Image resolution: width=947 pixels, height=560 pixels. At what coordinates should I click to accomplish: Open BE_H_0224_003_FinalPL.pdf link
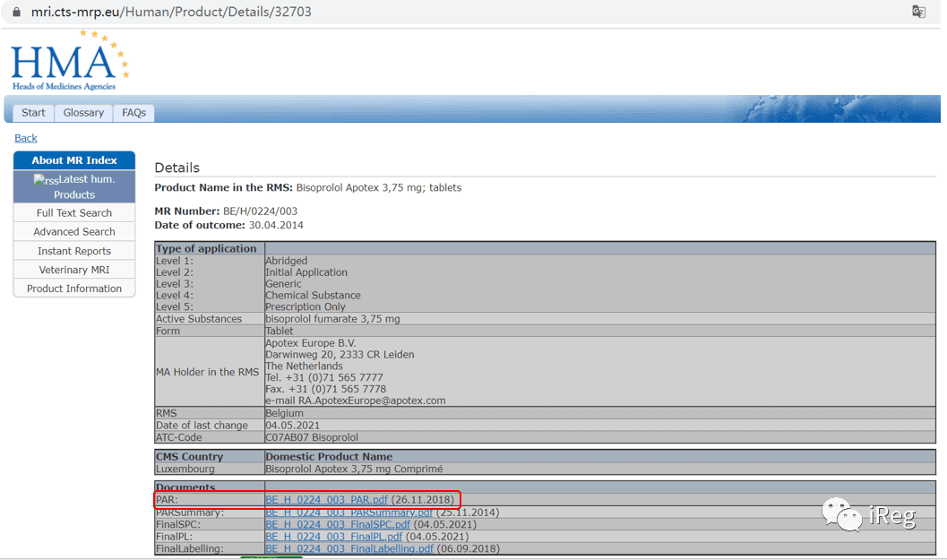pyautogui.click(x=333, y=537)
